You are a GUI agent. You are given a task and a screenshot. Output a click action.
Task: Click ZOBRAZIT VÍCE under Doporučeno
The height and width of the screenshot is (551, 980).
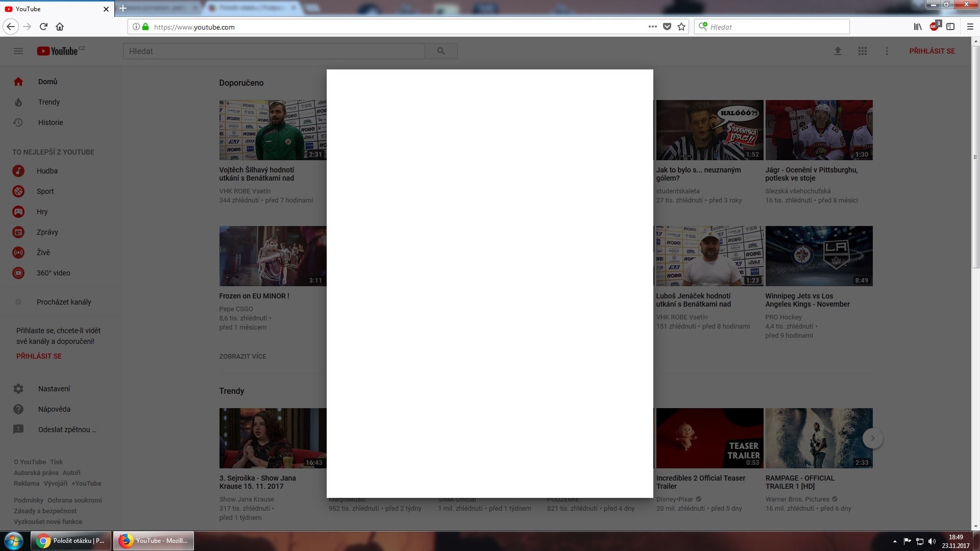pyautogui.click(x=242, y=356)
